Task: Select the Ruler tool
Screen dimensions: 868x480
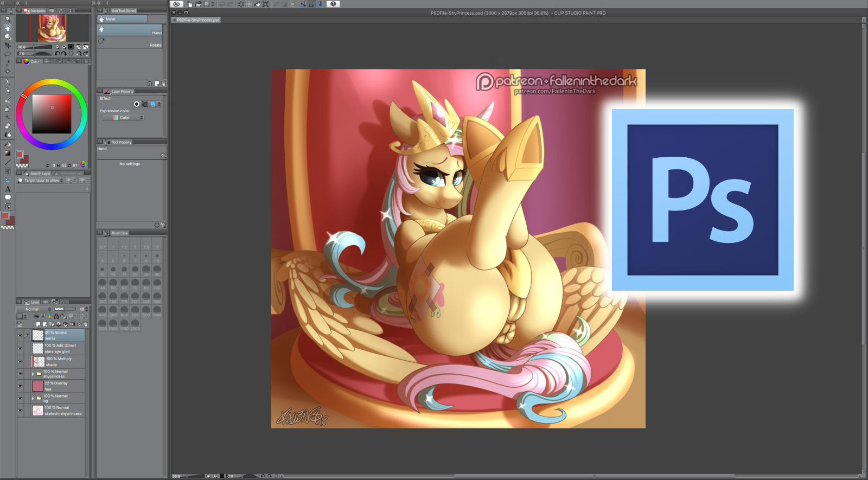Action: (8, 180)
